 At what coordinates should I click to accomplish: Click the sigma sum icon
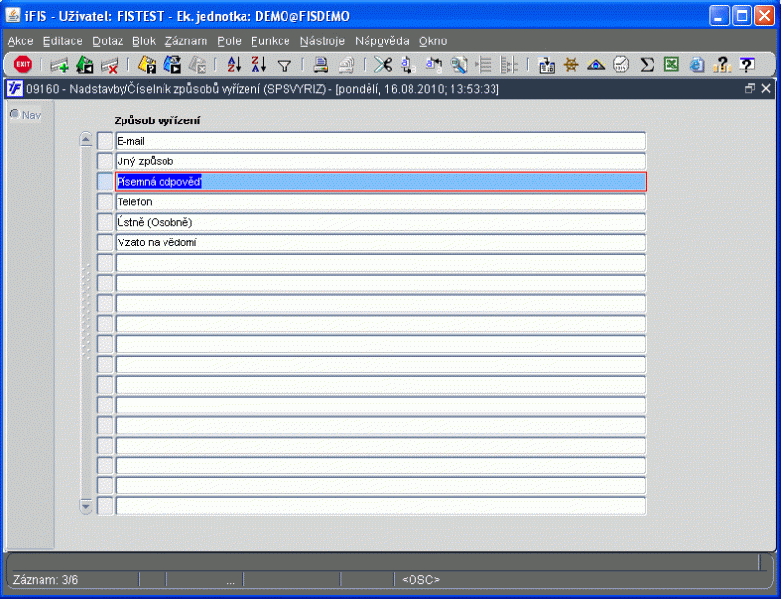point(647,65)
